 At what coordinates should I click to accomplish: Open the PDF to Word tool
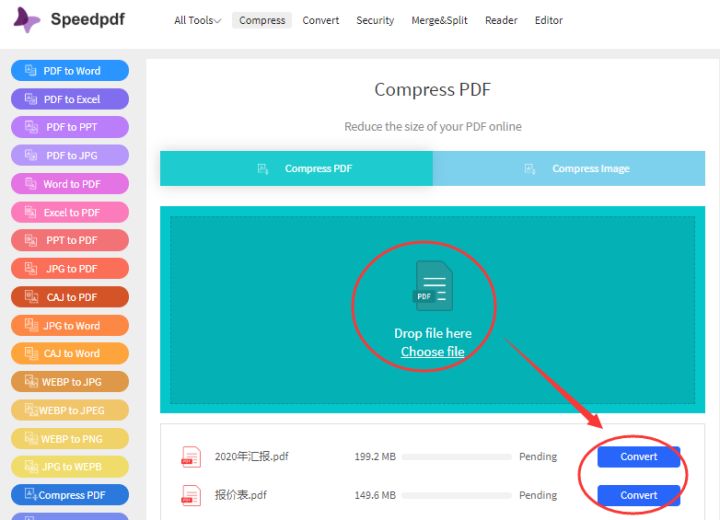point(70,71)
